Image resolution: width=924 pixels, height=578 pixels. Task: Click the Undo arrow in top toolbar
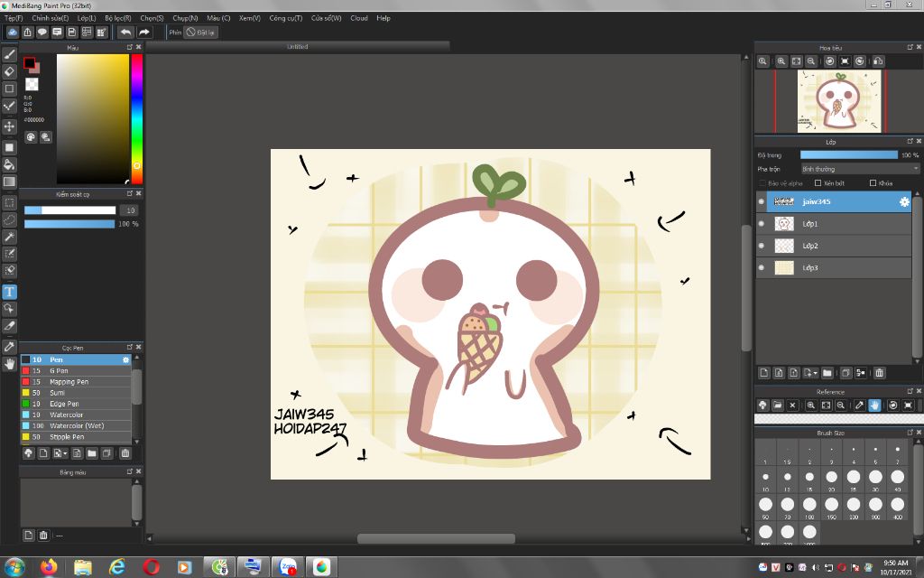[x=125, y=33]
